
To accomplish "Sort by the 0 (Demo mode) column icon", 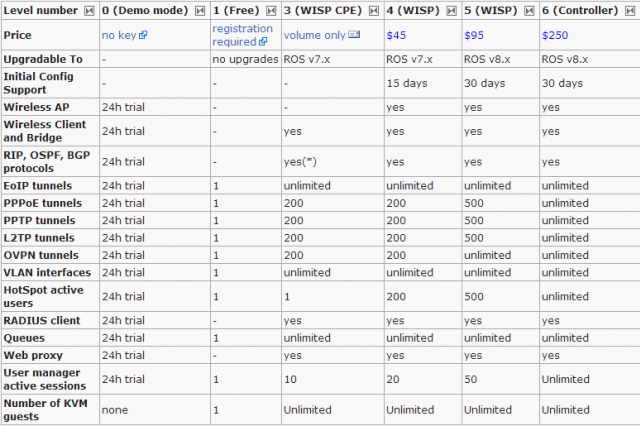I will 200,11.
